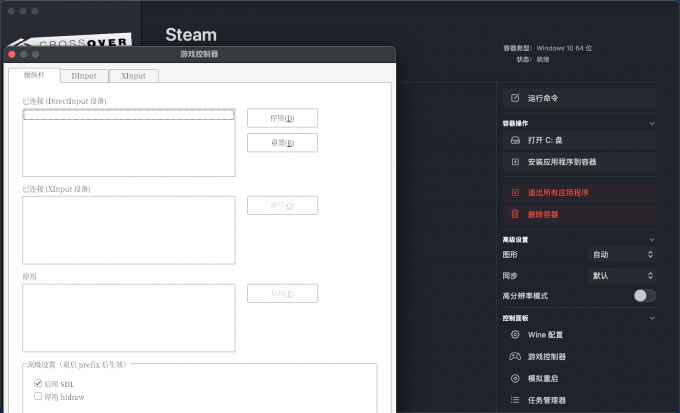Collapse the 高级设置 section chevron
The image size is (680, 413).
coord(652,240)
